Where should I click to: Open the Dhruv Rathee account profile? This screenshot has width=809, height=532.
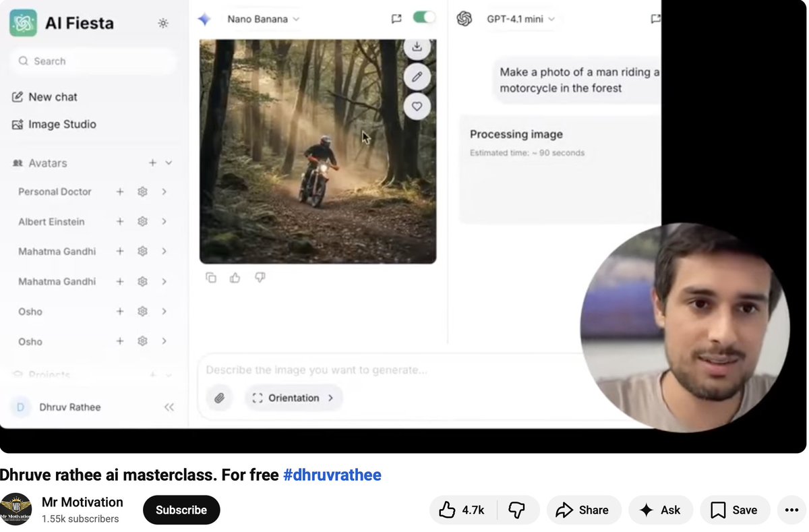57,407
